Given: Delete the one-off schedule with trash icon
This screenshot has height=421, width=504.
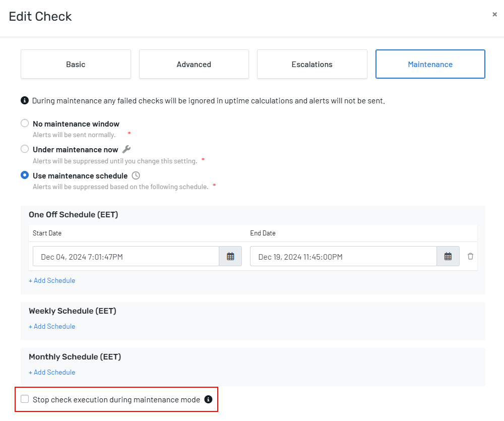Looking at the screenshot, I should (x=470, y=256).
